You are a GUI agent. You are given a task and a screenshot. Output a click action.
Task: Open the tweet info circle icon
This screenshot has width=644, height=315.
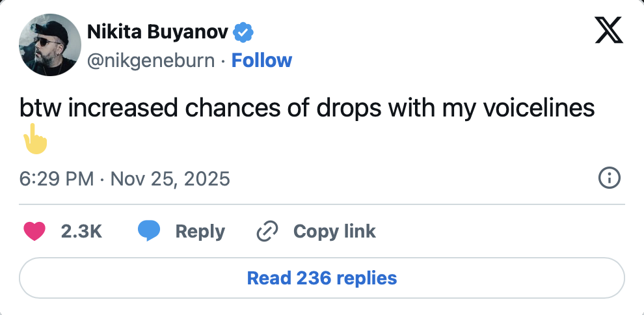[609, 178]
